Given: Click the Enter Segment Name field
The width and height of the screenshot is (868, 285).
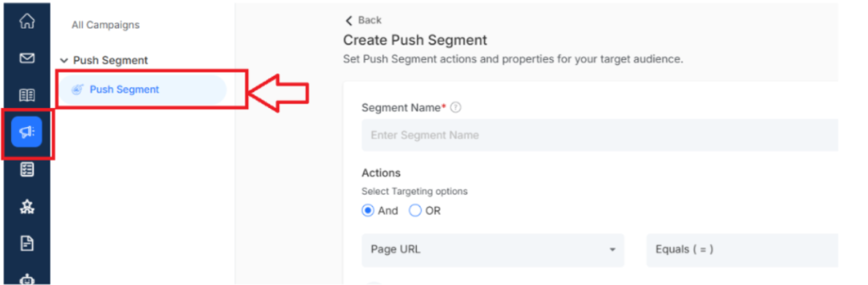Looking at the screenshot, I should [x=599, y=135].
